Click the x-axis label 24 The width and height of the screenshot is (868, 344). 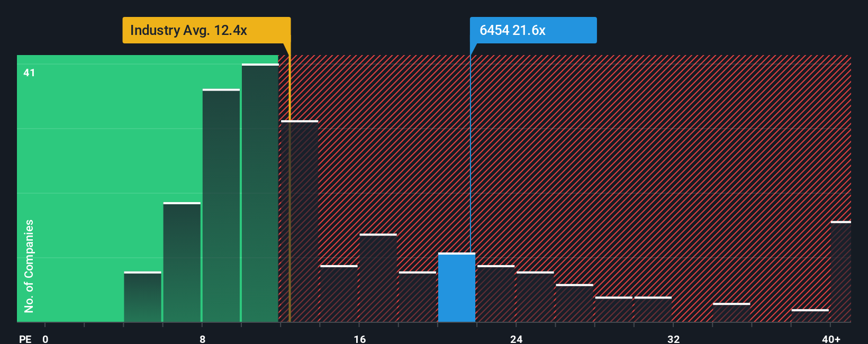pyautogui.click(x=517, y=339)
